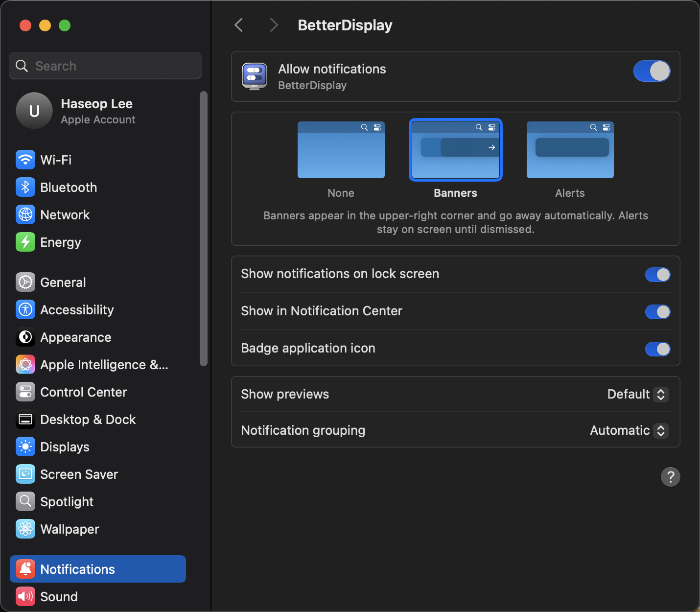Open General settings pane
700x612 pixels.
(98, 282)
